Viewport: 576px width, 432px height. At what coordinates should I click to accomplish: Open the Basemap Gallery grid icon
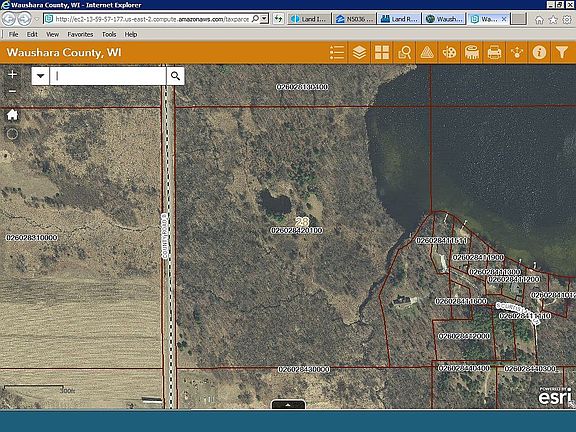pos(382,53)
